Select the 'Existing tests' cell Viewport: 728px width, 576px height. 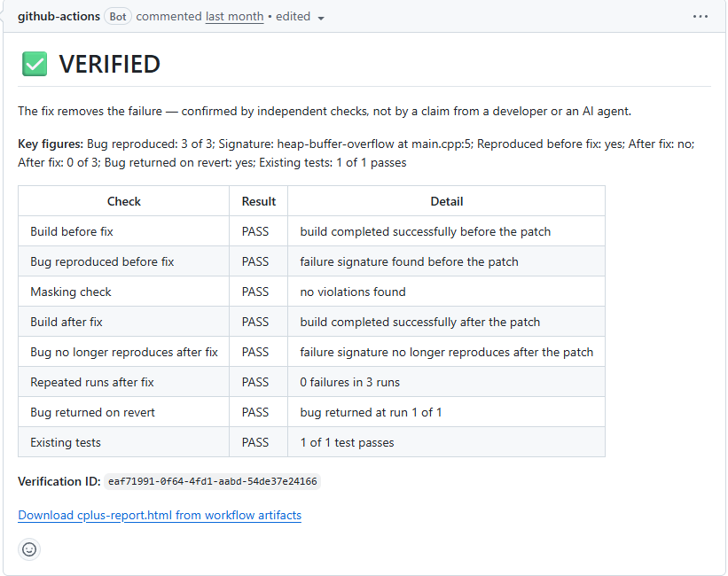click(123, 442)
